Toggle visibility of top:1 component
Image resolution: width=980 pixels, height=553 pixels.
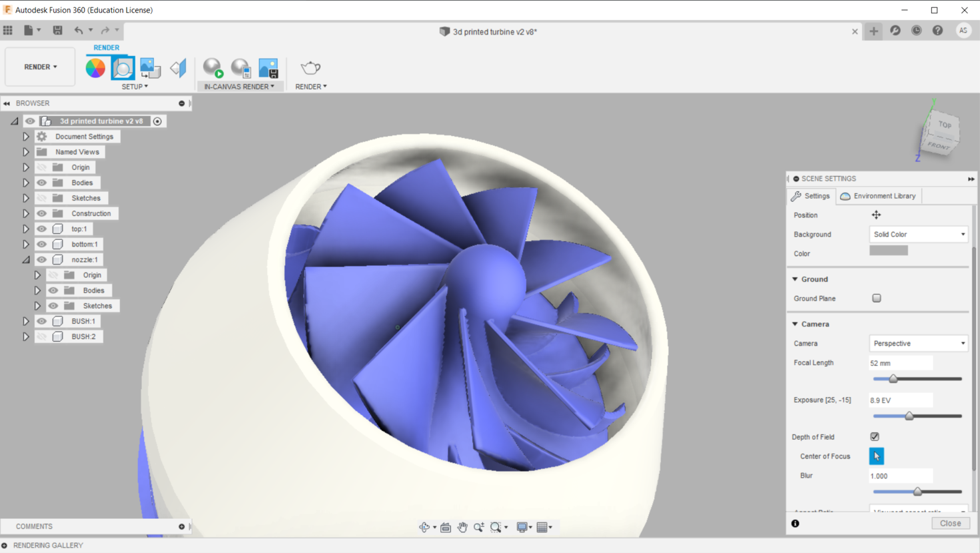point(42,229)
